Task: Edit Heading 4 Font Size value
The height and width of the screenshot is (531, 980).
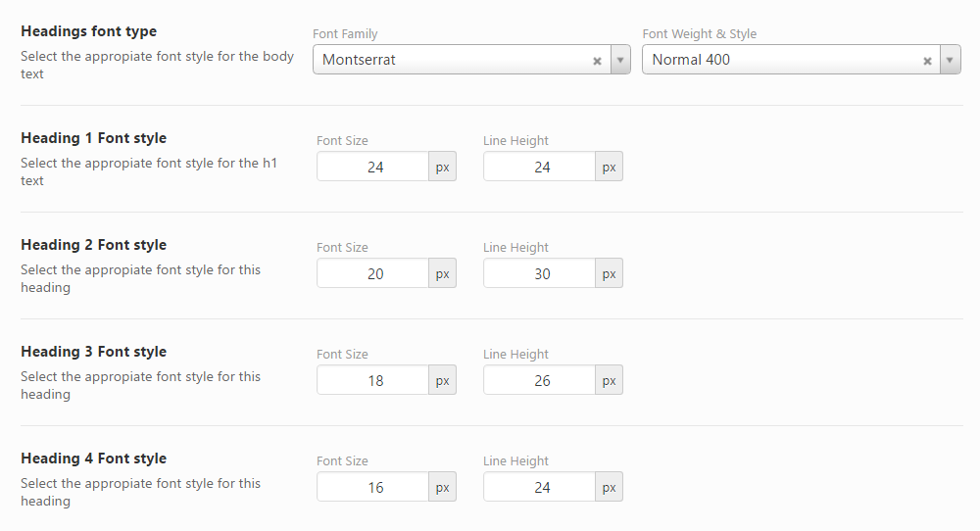Action: [x=373, y=487]
